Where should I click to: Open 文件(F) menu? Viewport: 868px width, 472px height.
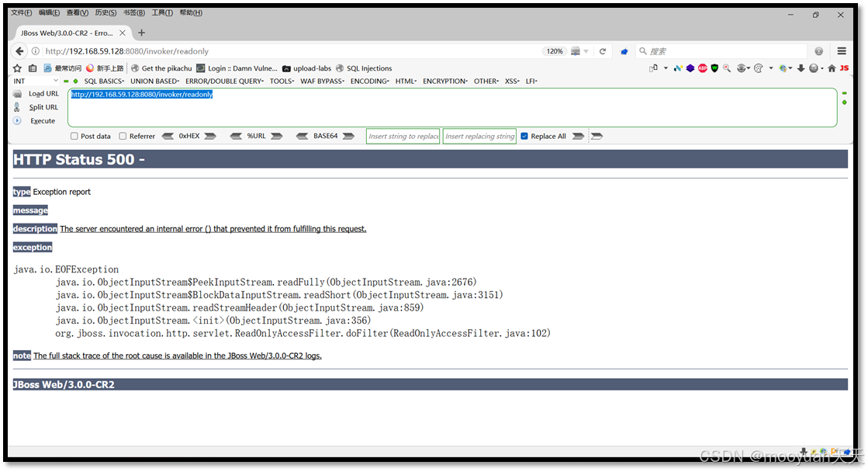[x=22, y=12]
